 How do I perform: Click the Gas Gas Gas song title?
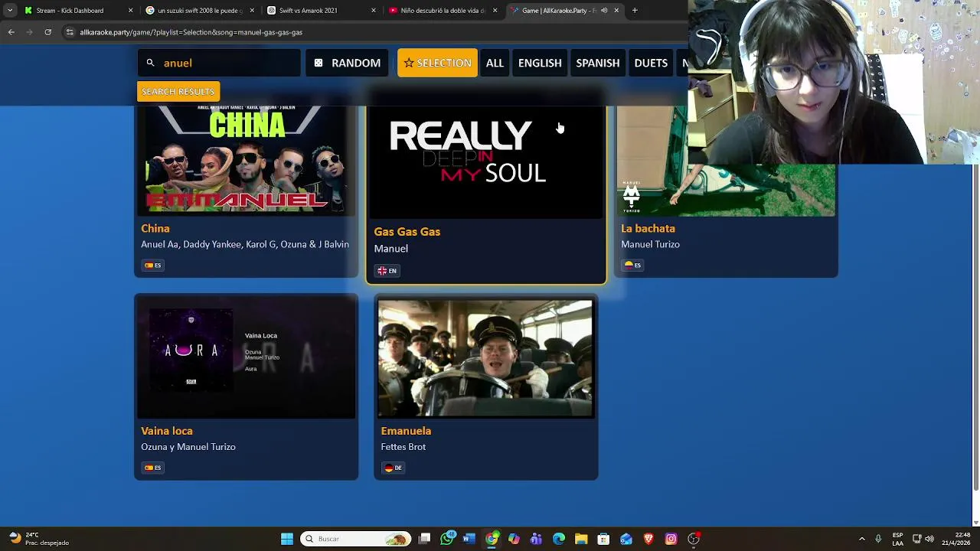[407, 231]
